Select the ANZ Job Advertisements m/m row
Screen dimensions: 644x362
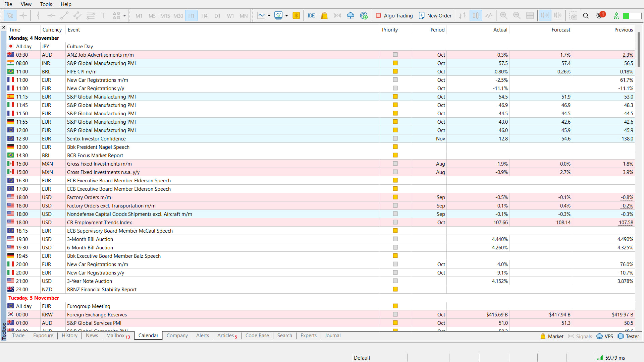pos(321,55)
